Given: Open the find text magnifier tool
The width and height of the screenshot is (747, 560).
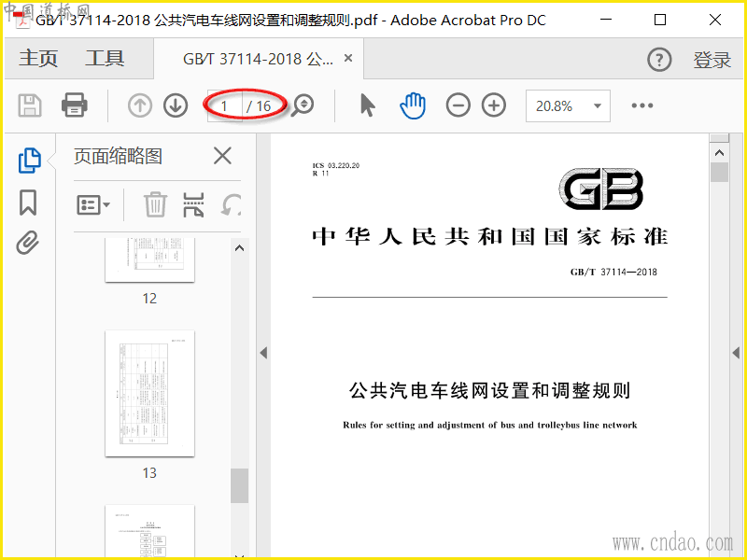Looking at the screenshot, I should tap(303, 105).
